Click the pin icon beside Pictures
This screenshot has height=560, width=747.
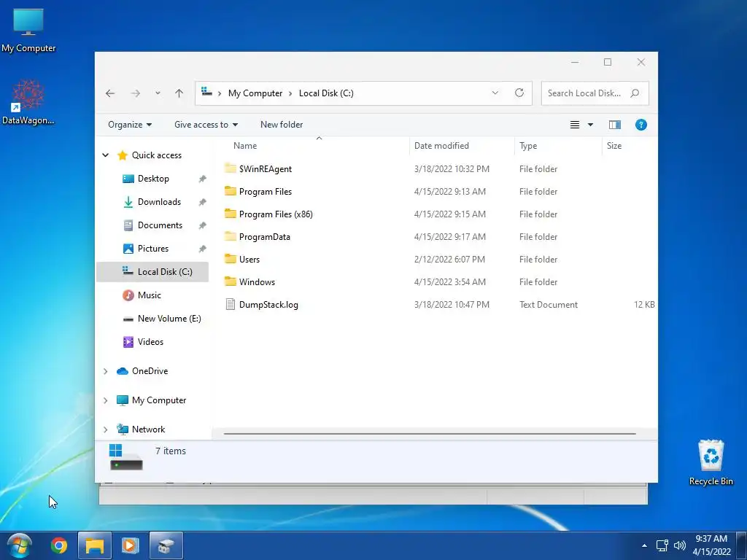click(203, 249)
